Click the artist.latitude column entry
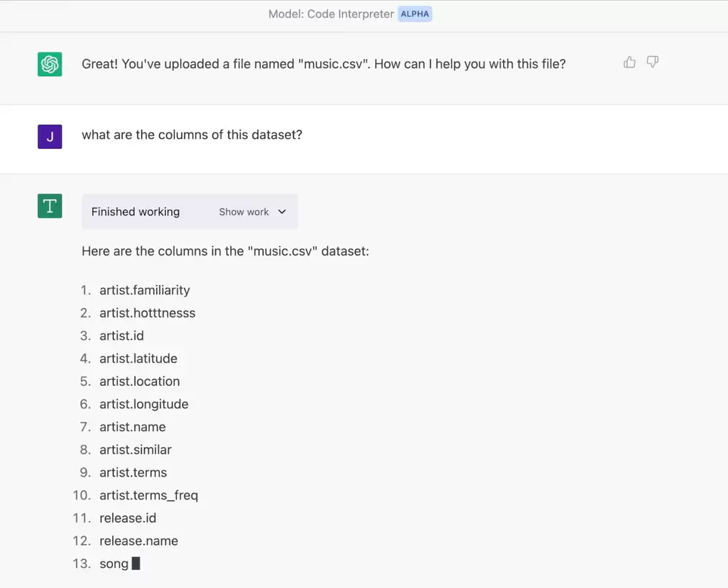 pos(138,358)
